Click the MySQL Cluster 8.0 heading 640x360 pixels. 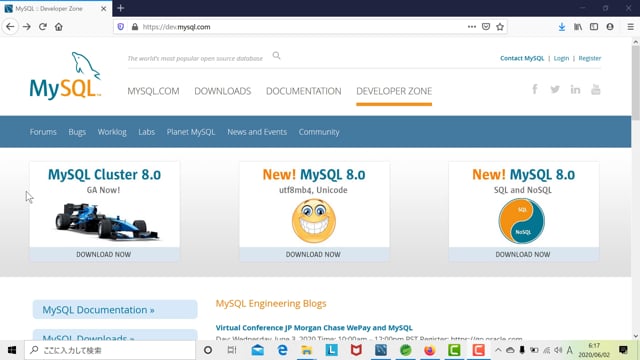(104, 175)
